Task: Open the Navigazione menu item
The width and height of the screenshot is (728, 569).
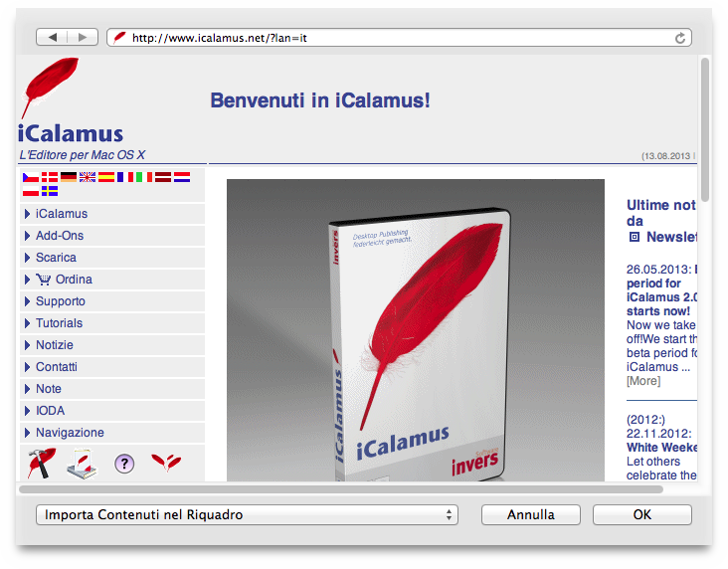Action: (x=112, y=433)
